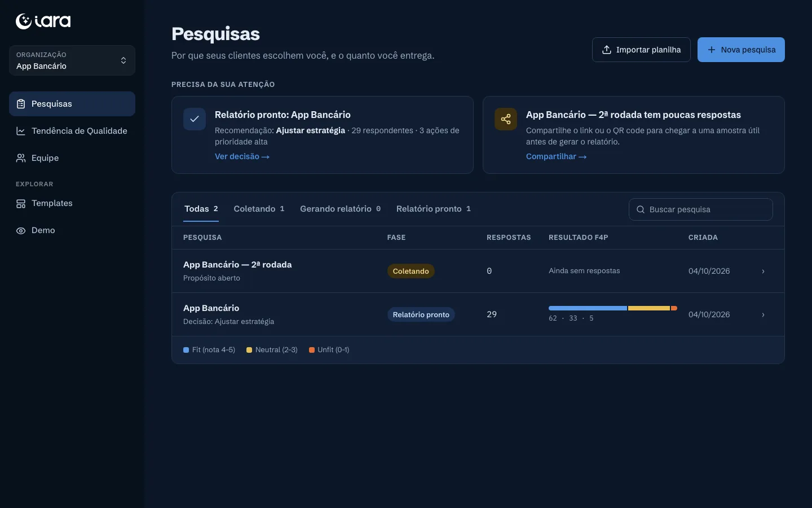The image size is (812, 508).
Task: Browse Templates under Explorar
Action: [x=72, y=203]
